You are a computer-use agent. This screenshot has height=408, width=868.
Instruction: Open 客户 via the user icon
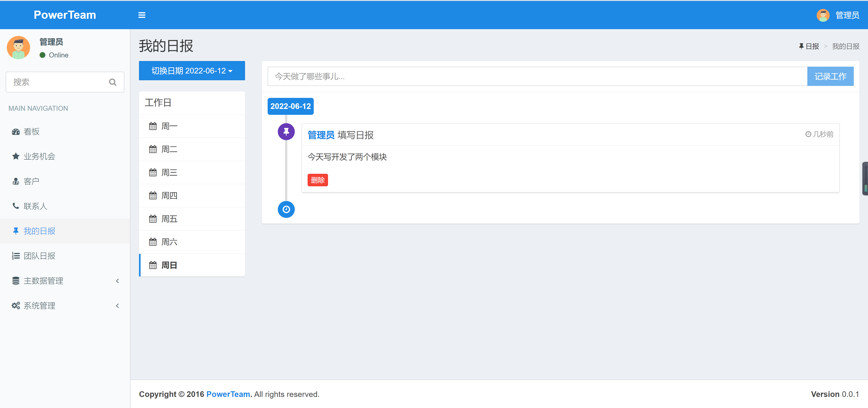16,181
